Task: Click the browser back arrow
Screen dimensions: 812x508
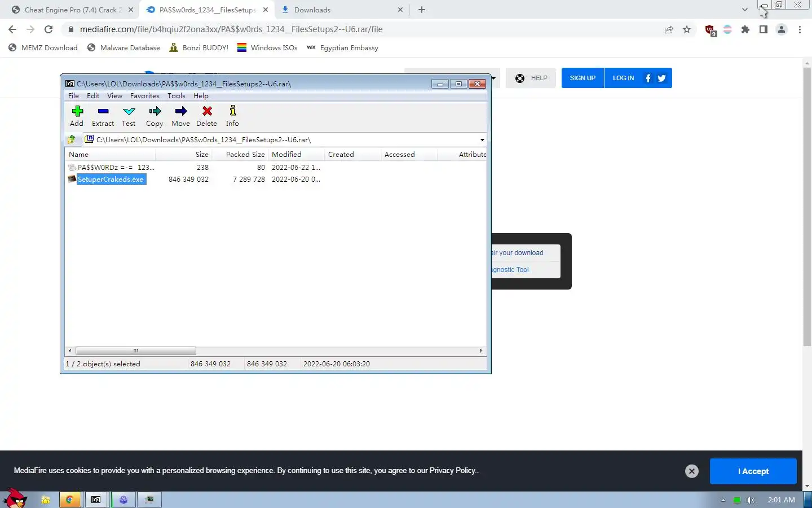Action: pyautogui.click(x=12, y=29)
